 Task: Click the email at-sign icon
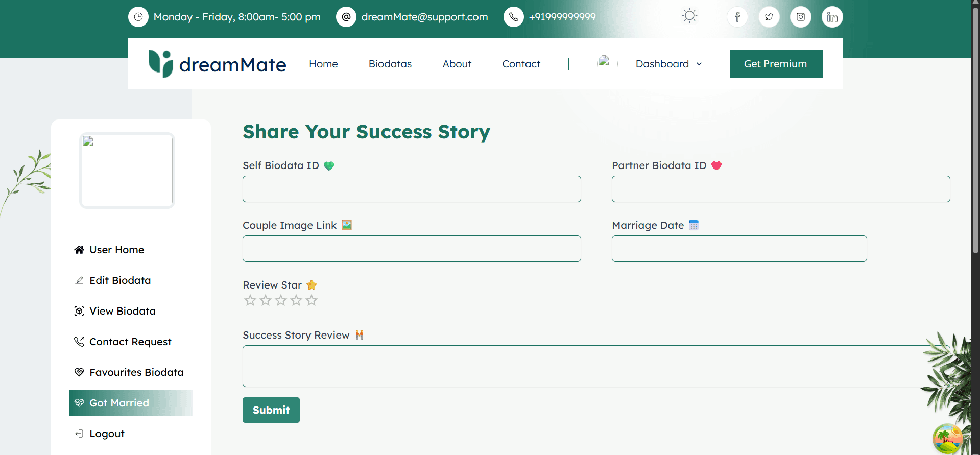(x=346, y=17)
